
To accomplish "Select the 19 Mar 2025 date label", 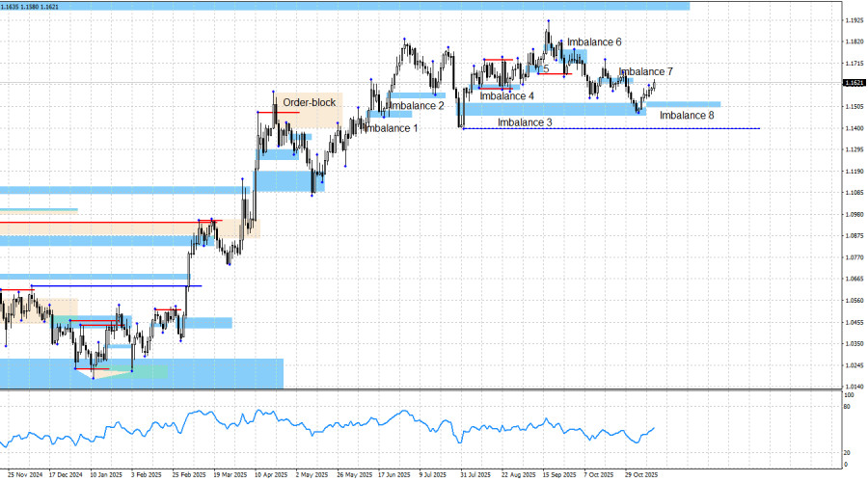I will (231, 475).
